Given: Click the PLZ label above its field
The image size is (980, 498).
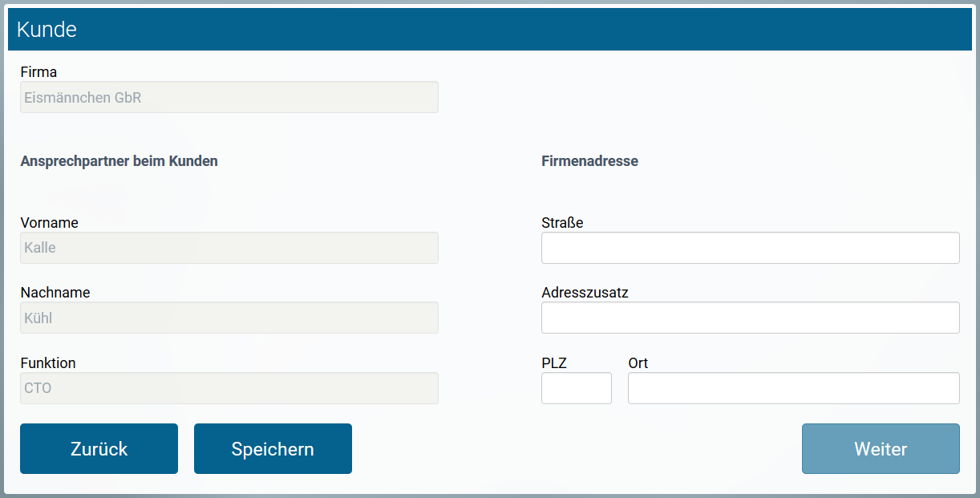Looking at the screenshot, I should click(553, 362).
